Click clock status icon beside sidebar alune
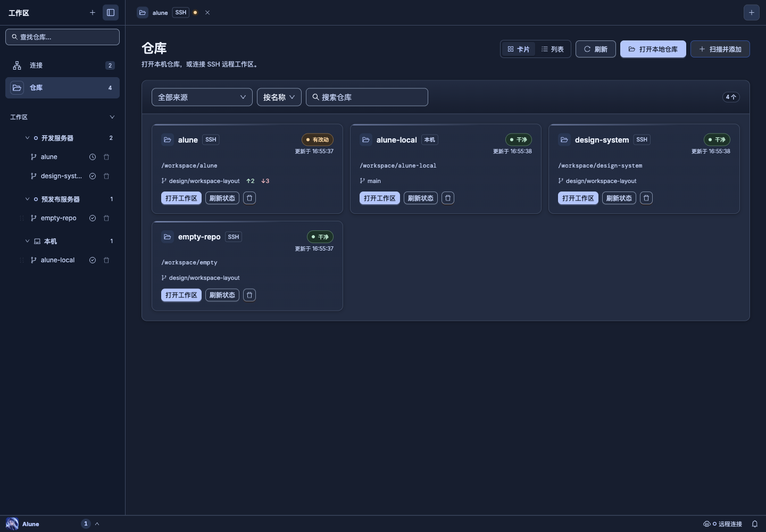Image resolution: width=766 pixels, height=532 pixels. pos(93,157)
